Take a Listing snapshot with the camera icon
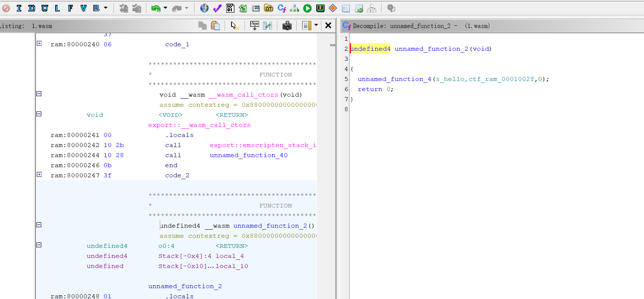The width and height of the screenshot is (644, 299). click(x=287, y=26)
